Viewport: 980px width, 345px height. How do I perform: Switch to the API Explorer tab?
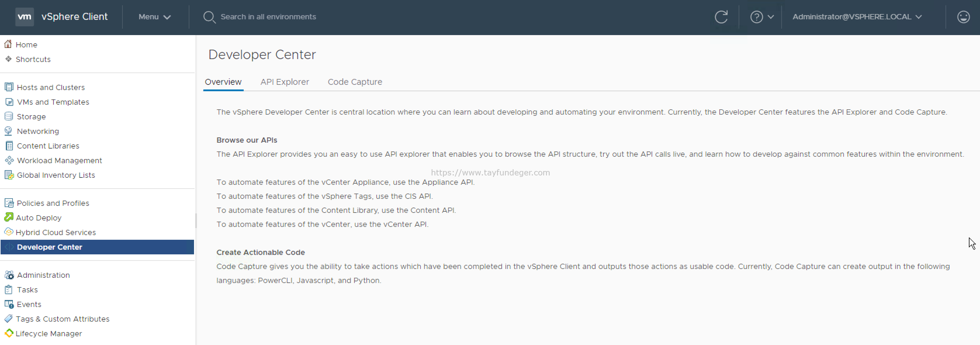(x=285, y=82)
